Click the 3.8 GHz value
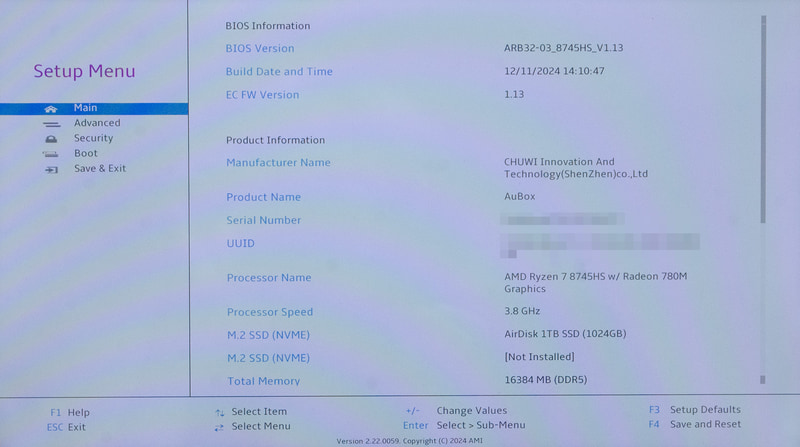Screen dimensions: 800x447 (x=522, y=311)
